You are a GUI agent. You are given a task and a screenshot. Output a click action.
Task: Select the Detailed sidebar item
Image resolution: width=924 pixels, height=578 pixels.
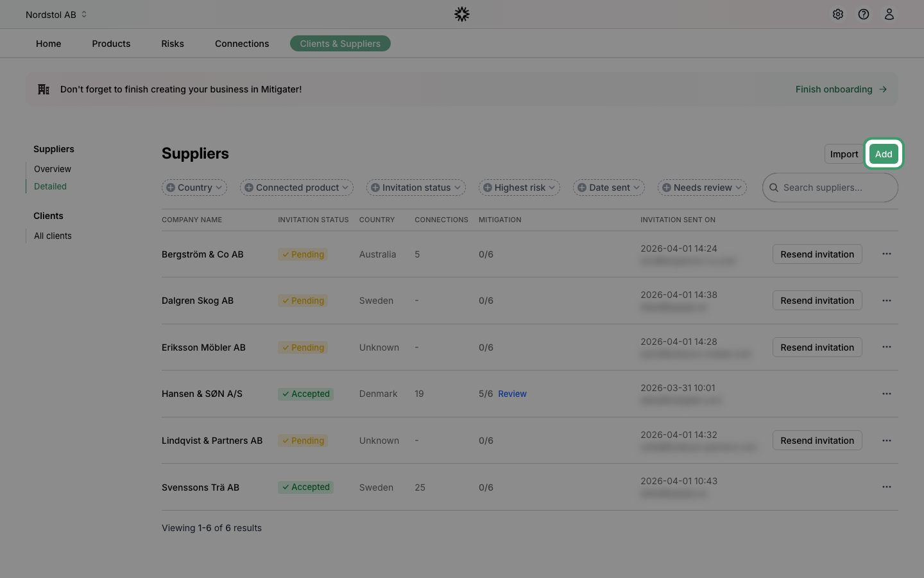pyautogui.click(x=50, y=186)
